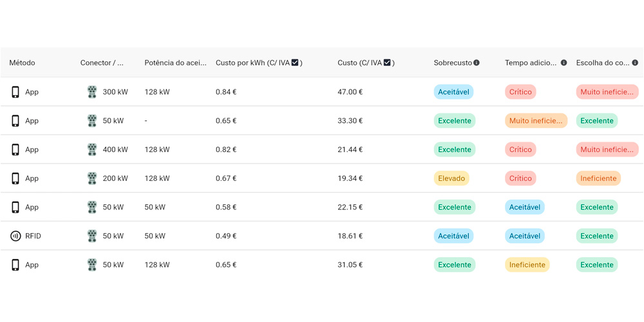Click the 0.58 € cost per kWh cell
This screenshot has width=644, height=322.
point(226,207)
